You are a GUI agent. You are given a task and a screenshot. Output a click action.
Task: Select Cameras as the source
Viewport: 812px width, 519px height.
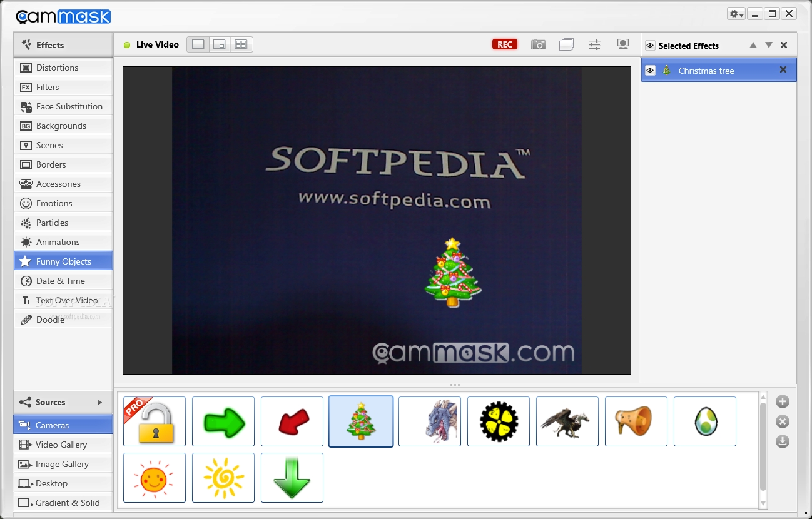[63, 425]
